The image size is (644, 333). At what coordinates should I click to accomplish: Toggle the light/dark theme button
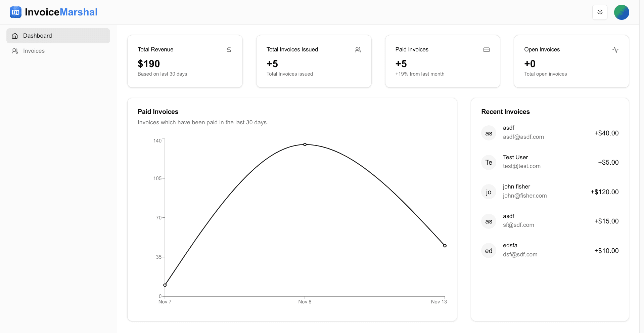600,12
